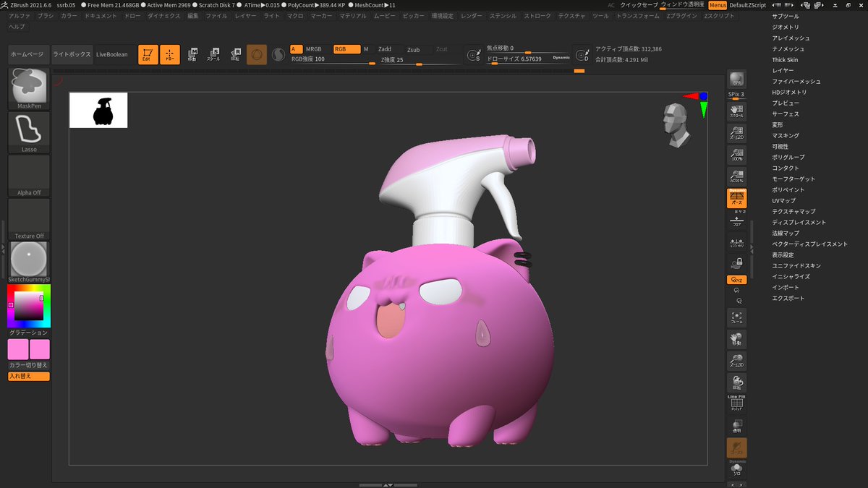868x488 pixels.
Task: Click the Rotate (回転) icon in right shelf
Action: tap(736, 383)
